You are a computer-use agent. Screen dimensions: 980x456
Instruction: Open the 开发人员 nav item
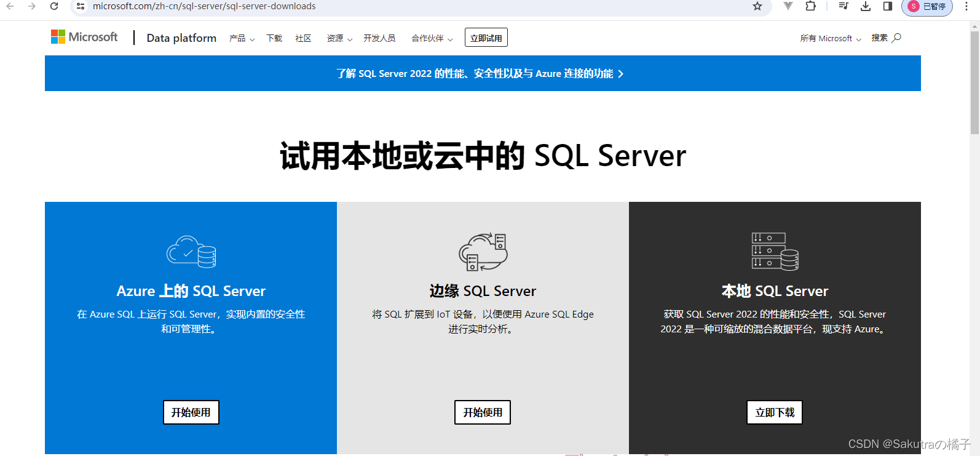coord(379,38)
